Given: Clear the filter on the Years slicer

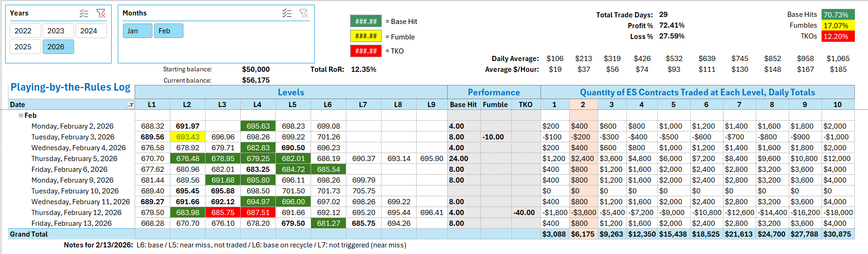Looking at the screenshot, I should 101,13.
